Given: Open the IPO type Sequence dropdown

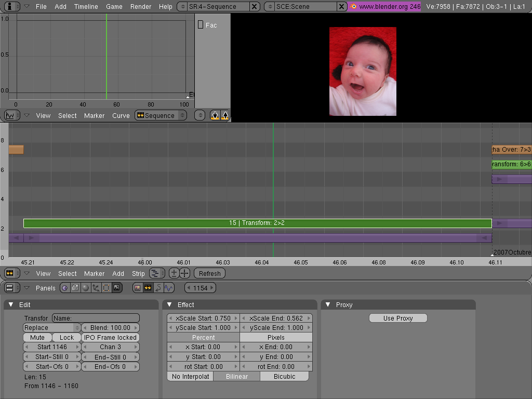Looking at the screenshot, I should (x=161, y=115).
